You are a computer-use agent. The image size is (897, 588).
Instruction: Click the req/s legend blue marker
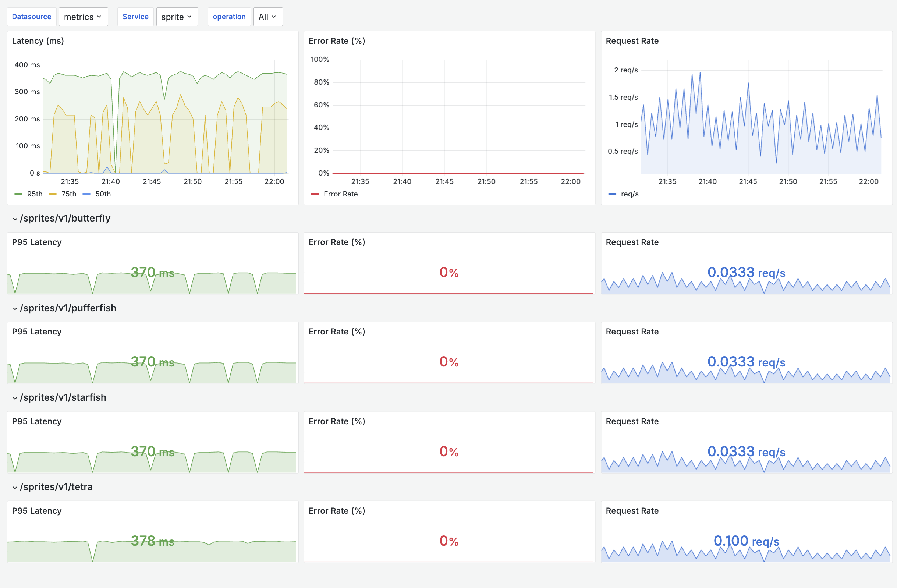613,194
